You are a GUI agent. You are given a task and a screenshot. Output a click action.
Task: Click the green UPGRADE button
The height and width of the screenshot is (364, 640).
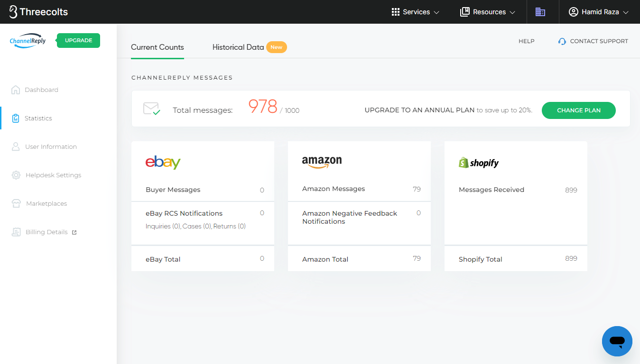click(78, 40)
